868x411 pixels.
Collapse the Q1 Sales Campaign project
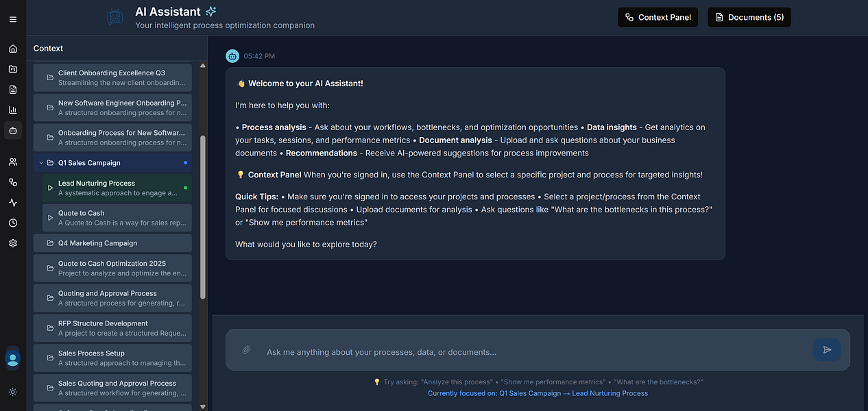[x=42, y=163]
